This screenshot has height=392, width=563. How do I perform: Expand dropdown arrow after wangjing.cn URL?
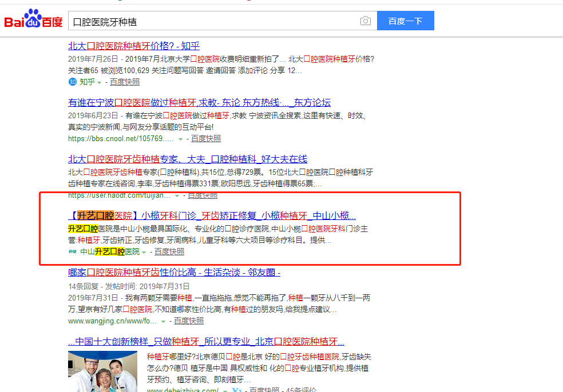pos(163,321)
